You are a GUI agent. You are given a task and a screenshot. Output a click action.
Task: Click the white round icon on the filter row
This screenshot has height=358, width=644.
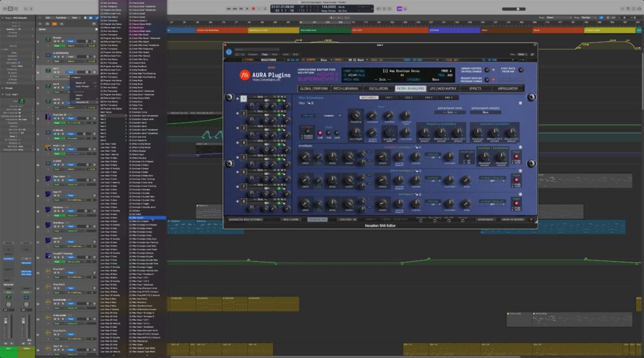pos(520,103)
